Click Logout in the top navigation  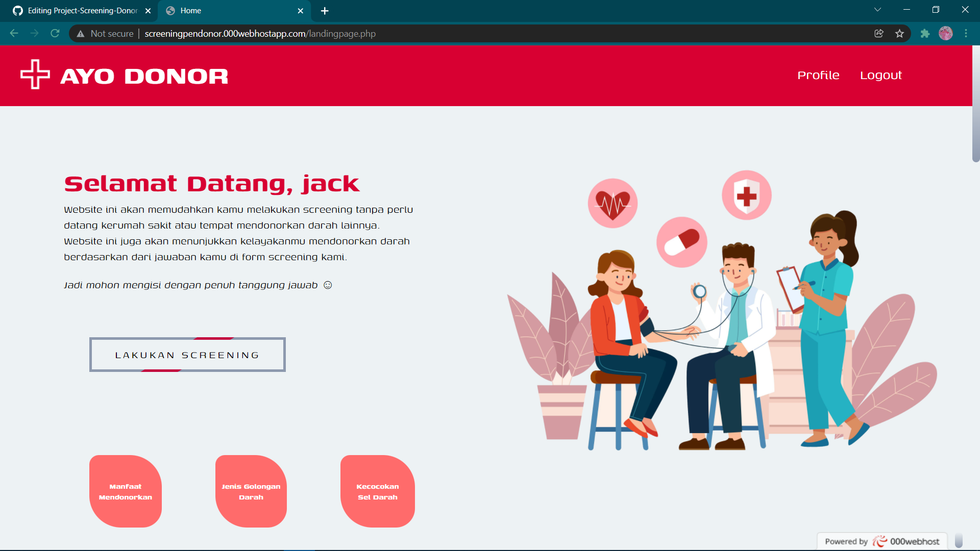881,75
